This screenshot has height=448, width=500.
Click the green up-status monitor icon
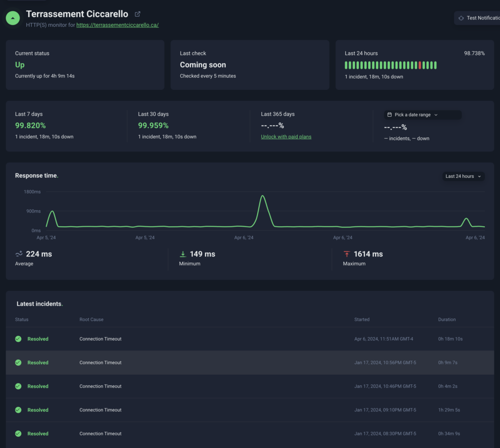[13, 18]
